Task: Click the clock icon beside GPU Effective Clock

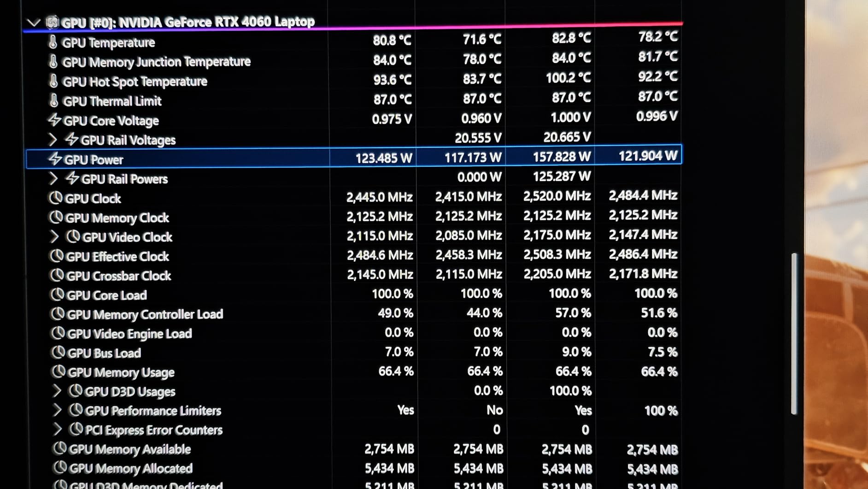Action: pos(56,256)
